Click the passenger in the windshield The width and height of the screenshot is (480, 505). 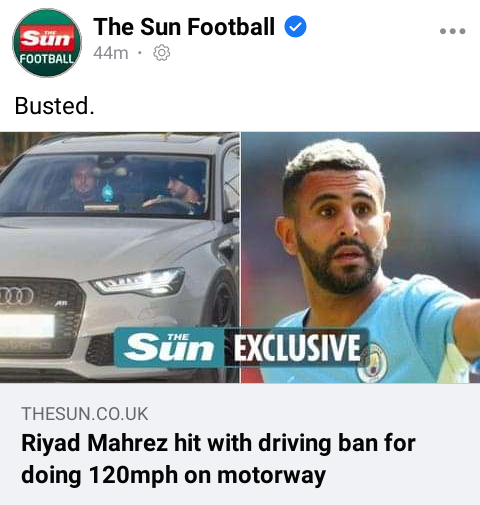pyautogui.click(x=81, y=186)
